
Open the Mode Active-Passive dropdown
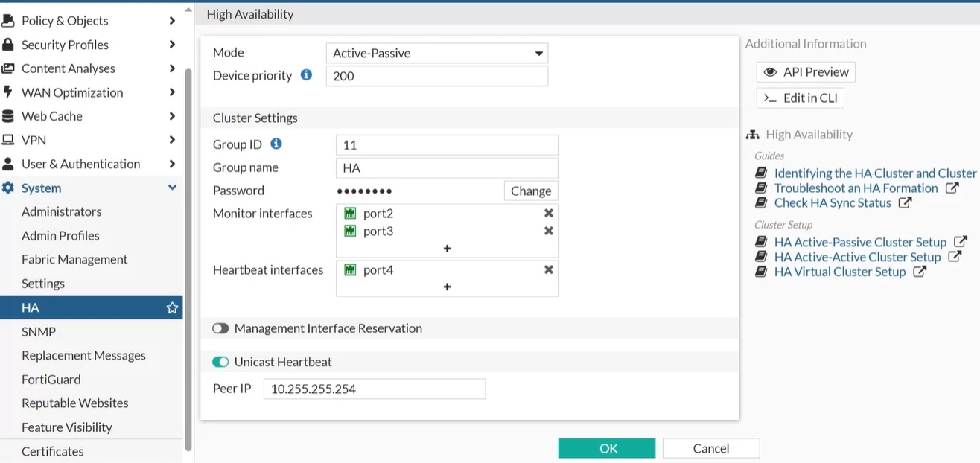click(x=437, y=53)
